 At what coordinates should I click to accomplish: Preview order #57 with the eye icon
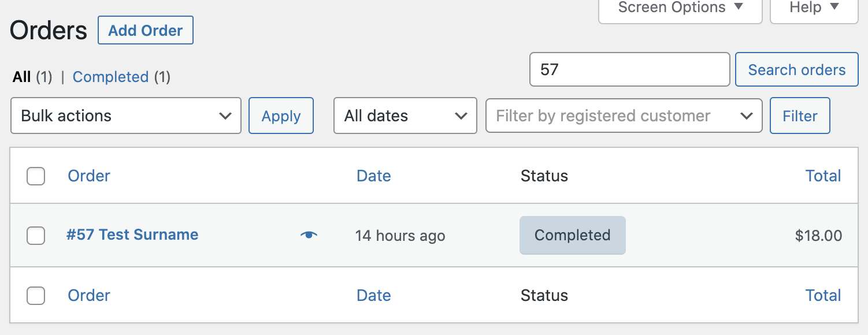coord(309,234)
